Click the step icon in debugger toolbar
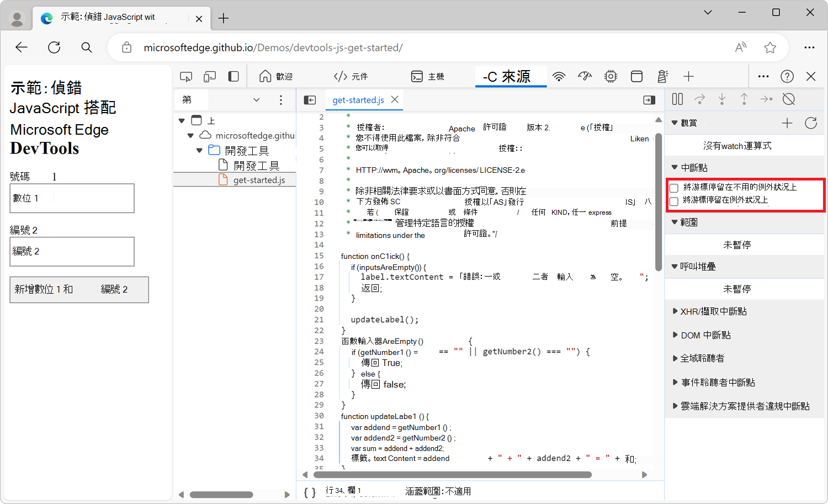Screen dimensions: 828x504 tap(766, 99)
